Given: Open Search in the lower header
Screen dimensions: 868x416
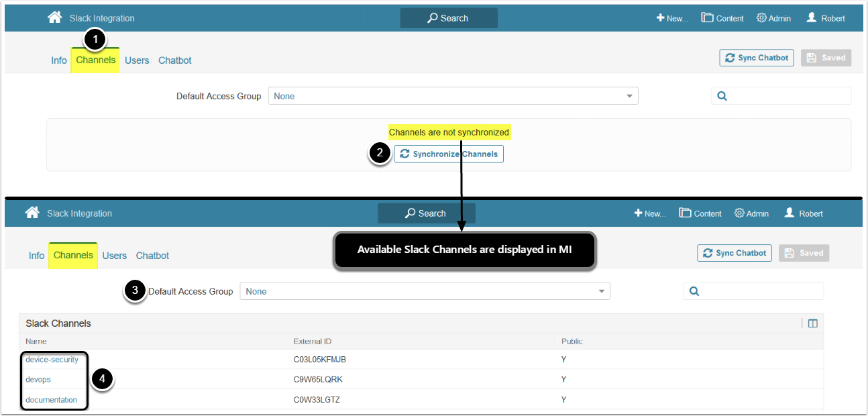Looking at the screenshot, I should pos(426,213).
